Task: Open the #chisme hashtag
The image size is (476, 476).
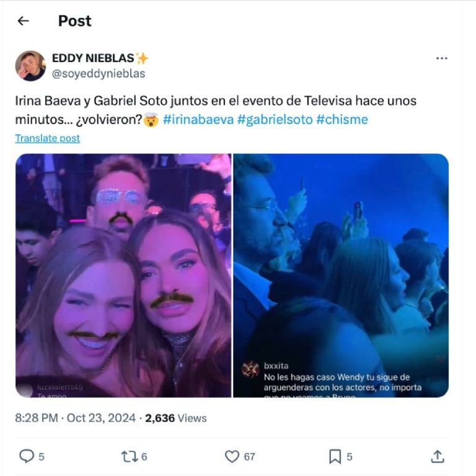Action: [x=342, y=119]
